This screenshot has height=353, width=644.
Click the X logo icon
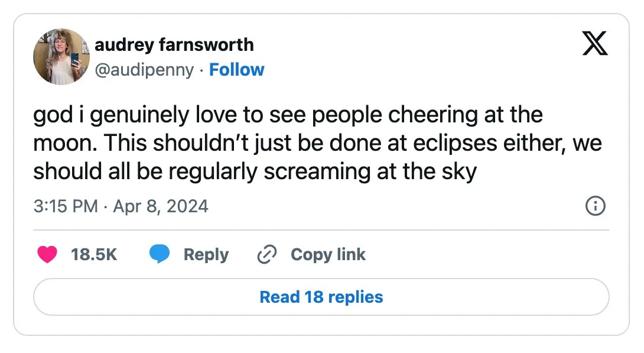point(595,44)
